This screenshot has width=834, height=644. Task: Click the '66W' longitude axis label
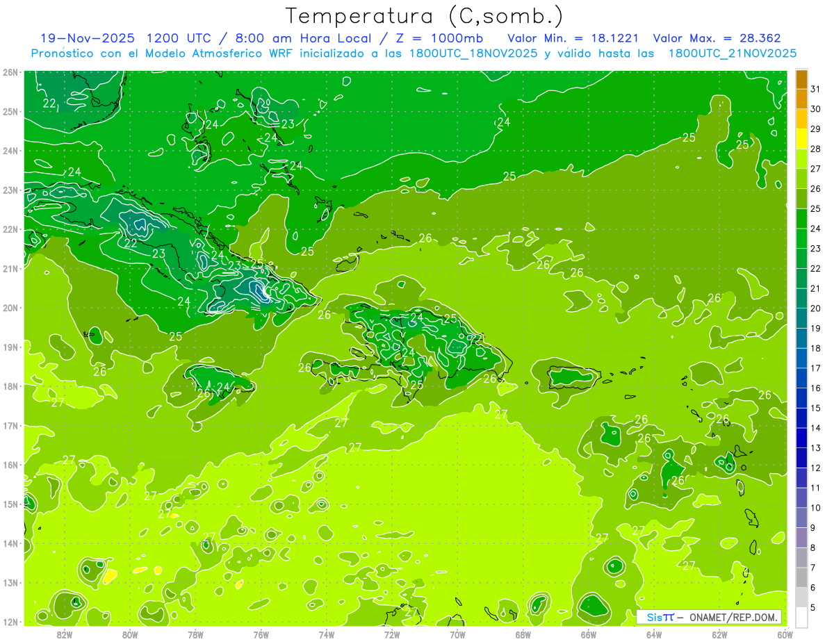[x=589, y=634]
